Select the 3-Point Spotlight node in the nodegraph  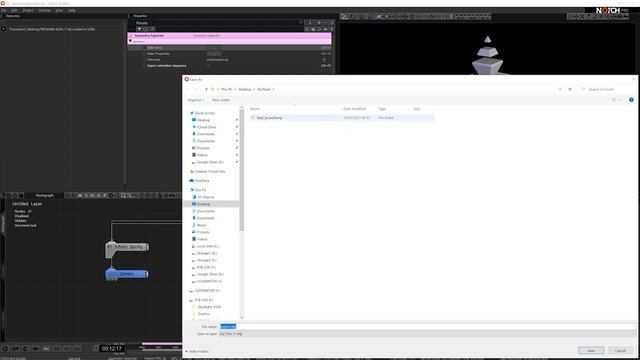pos(127,247)
